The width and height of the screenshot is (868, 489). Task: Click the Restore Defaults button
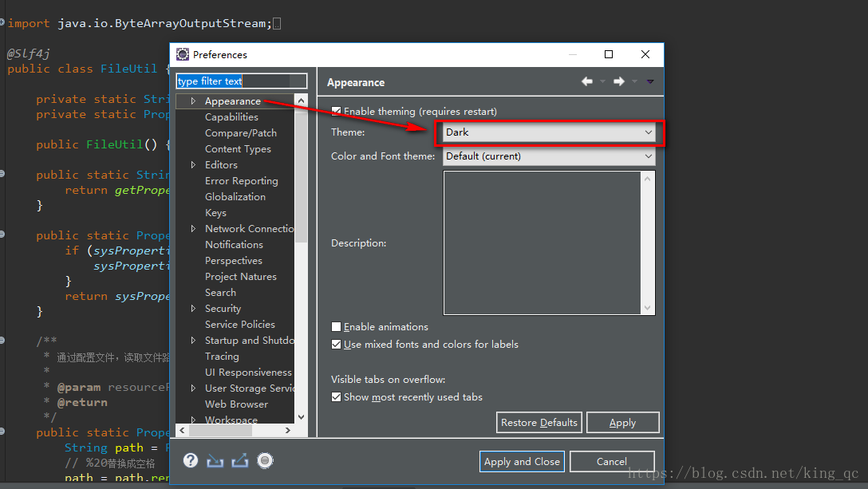point(539,423)
